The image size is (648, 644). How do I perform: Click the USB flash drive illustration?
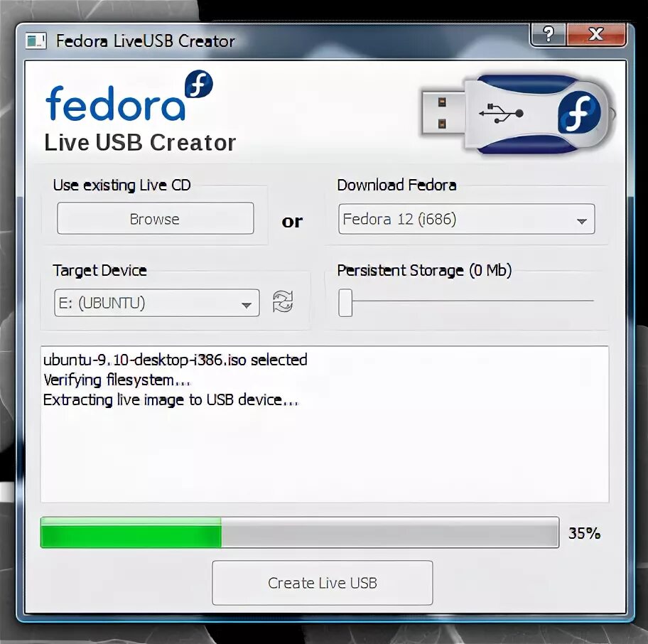(x=518, y=114)
